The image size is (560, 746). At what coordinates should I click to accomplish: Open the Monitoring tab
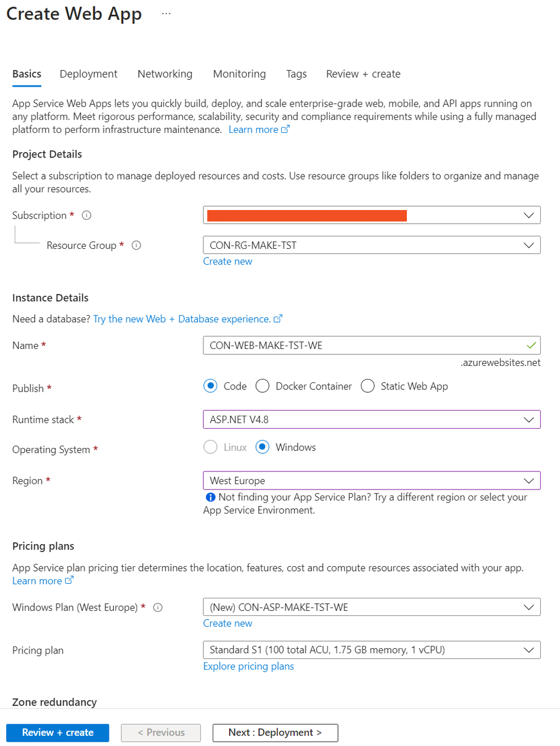coord(239,74)
